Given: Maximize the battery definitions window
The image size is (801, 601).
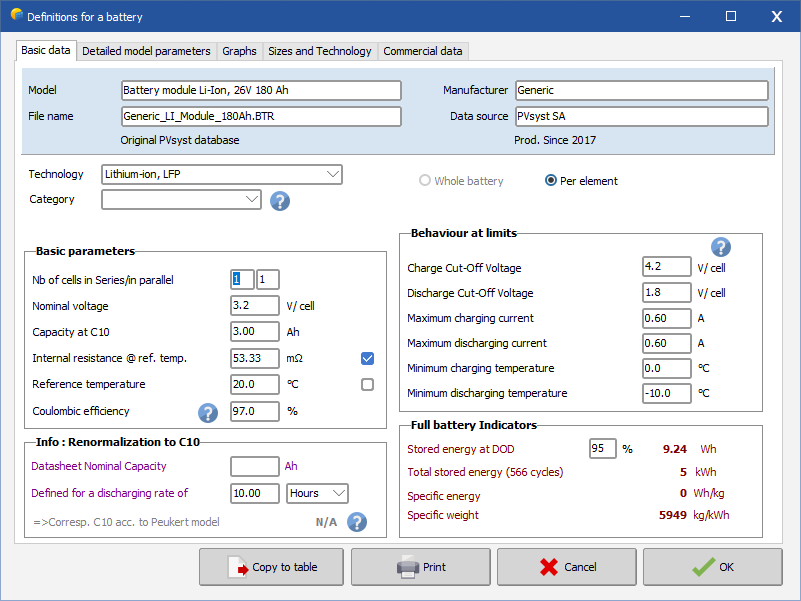Looking at the screenshot, I should click(x=731, y=16).
